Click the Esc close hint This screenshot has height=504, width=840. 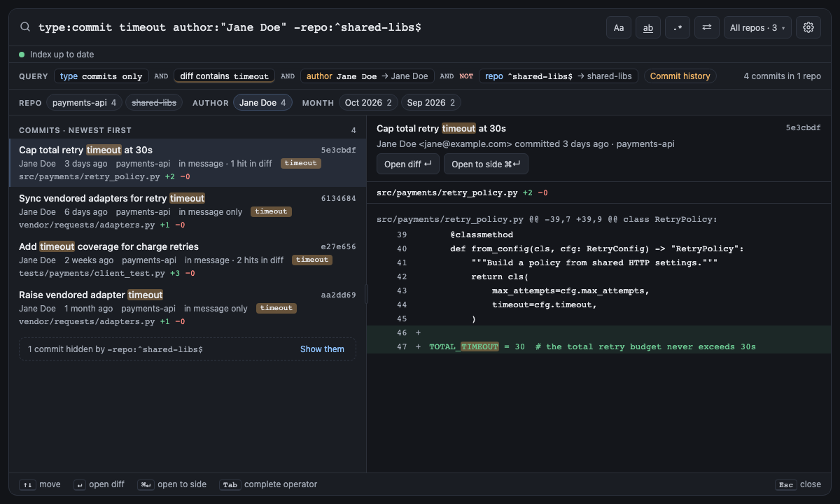tap(798, 484)
